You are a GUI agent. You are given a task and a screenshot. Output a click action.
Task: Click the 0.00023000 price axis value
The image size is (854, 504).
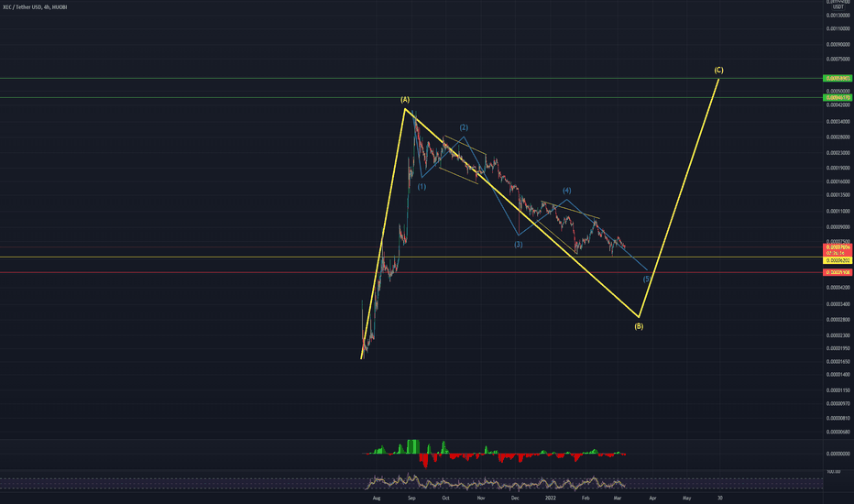click(838, 153)
